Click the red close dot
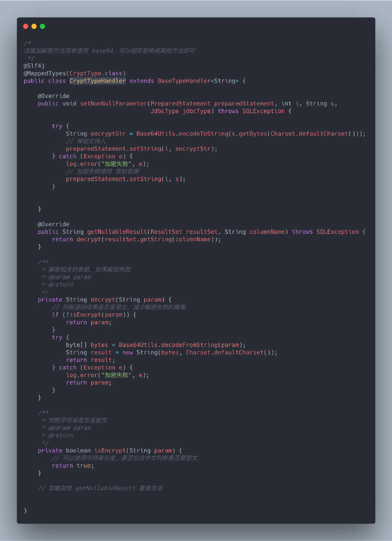Screen dimensions: 392x541 [x=25, y=26]
